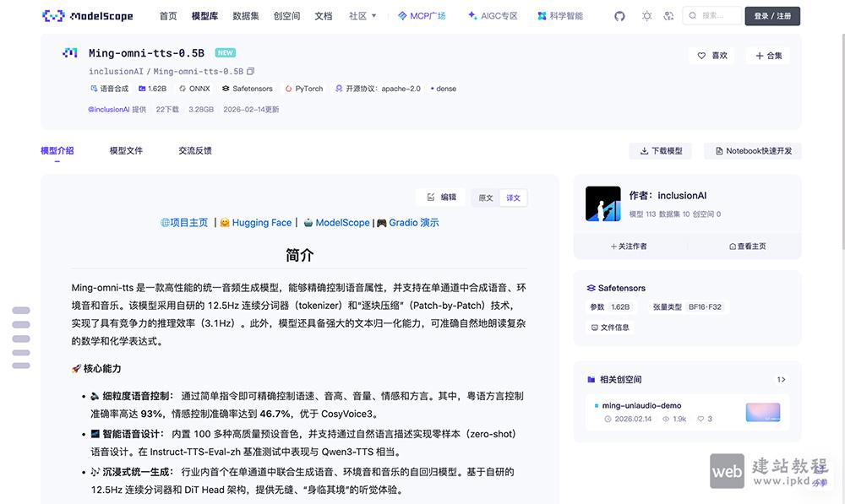Select the PyTorch framework tag
Screen dimensions: 845x504
point(303,88)
